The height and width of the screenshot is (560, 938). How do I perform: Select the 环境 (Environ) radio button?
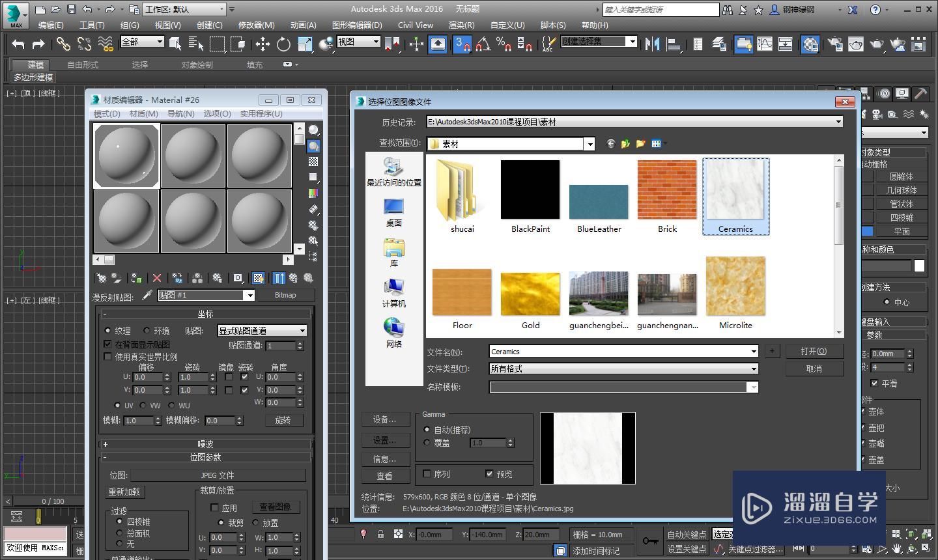(x=147, y=331)
